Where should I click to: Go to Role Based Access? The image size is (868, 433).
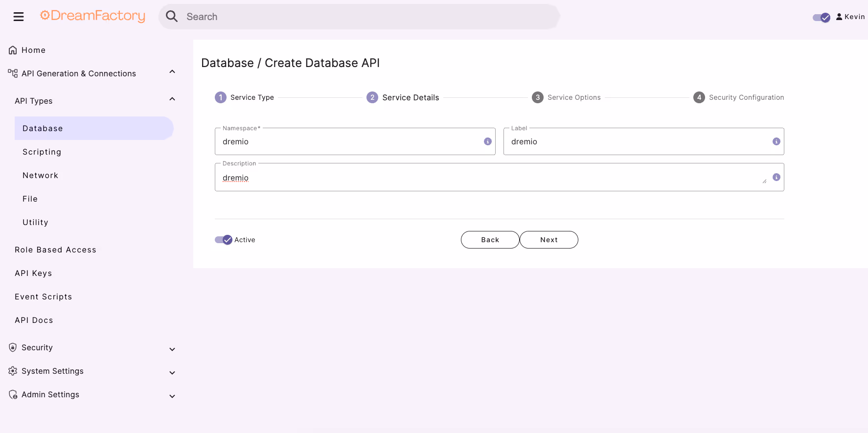(x=55, y=250)
